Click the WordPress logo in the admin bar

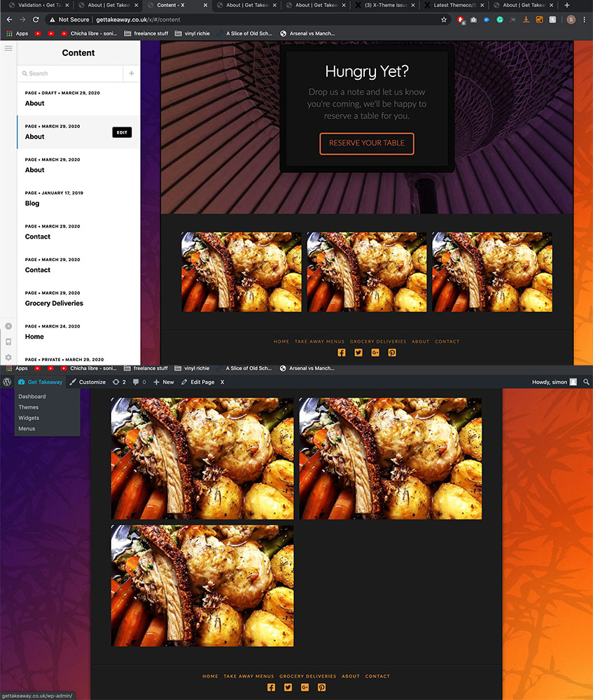[7, 382]
